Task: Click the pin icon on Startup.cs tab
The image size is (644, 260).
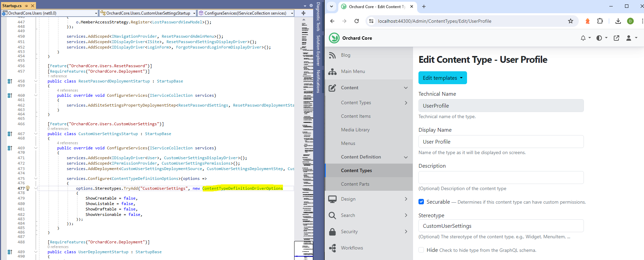Action: coord(26,6)
